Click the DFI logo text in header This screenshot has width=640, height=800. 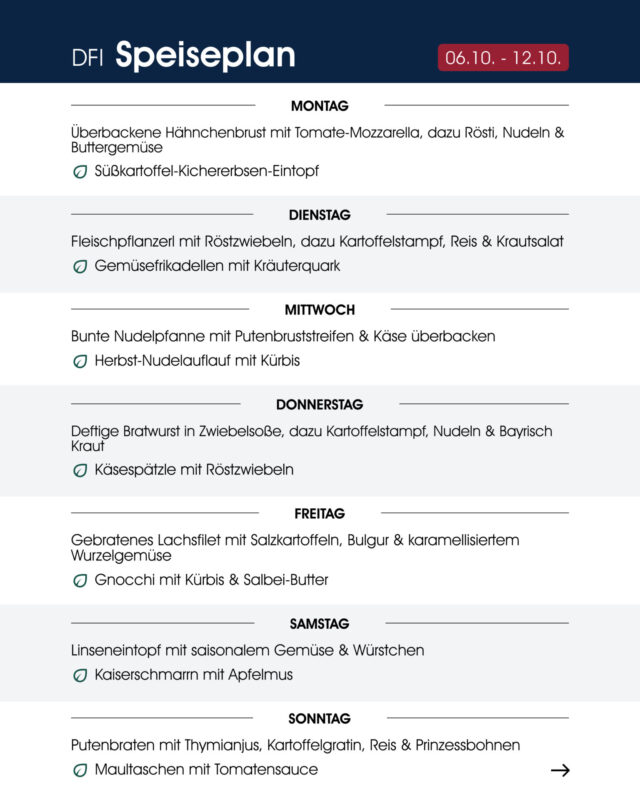(88, 58)
